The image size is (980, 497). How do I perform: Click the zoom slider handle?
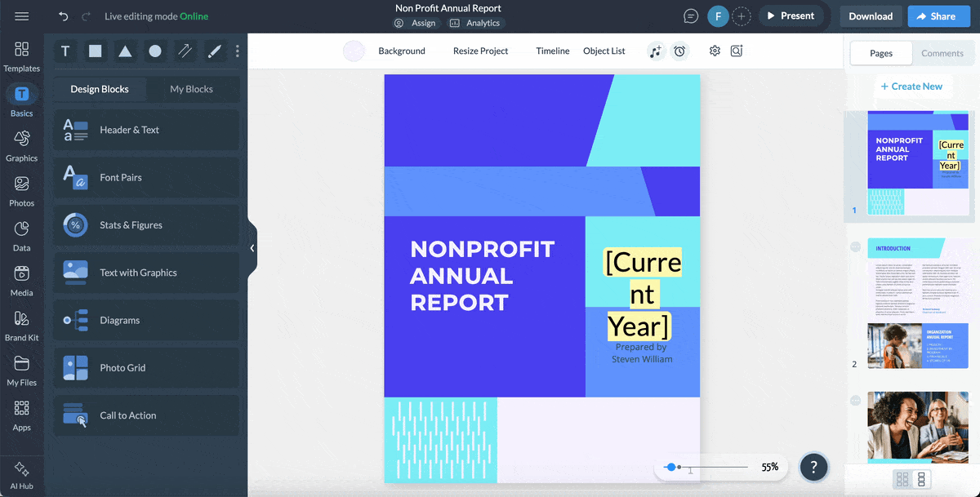click(672, 467)
